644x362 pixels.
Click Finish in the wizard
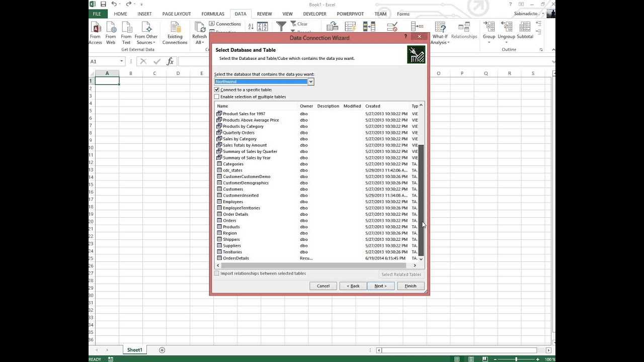click(411, 286)
